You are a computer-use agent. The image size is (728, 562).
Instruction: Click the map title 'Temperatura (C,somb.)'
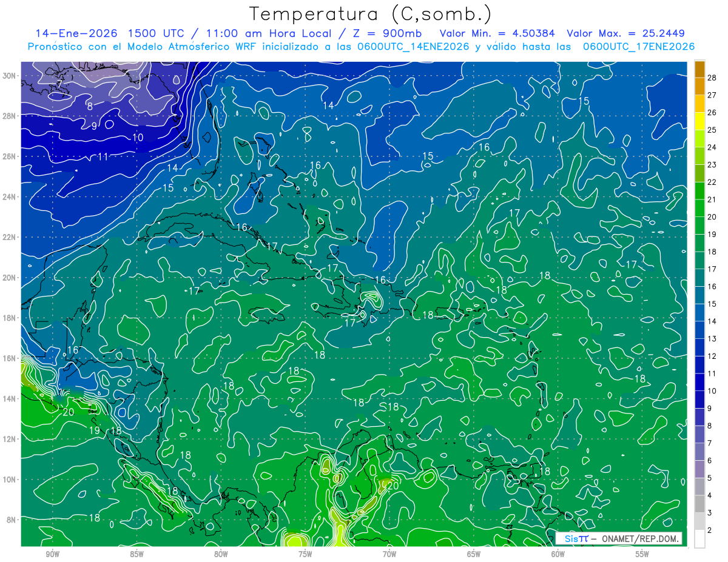371,13
